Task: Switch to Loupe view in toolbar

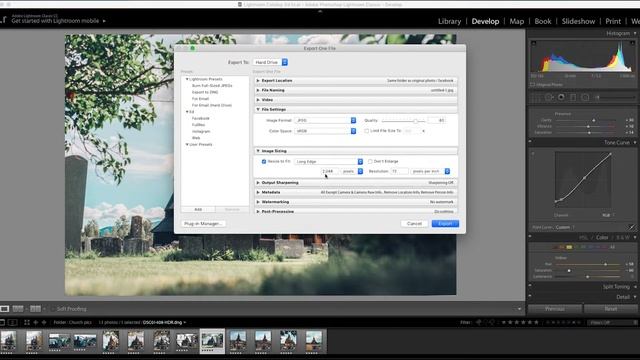Action: pos(4,309)
